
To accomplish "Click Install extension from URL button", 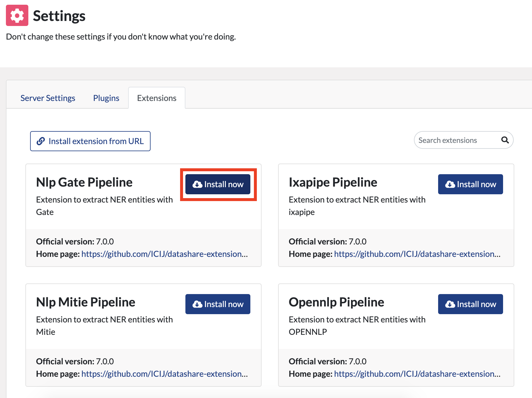I will click(90, 141).
